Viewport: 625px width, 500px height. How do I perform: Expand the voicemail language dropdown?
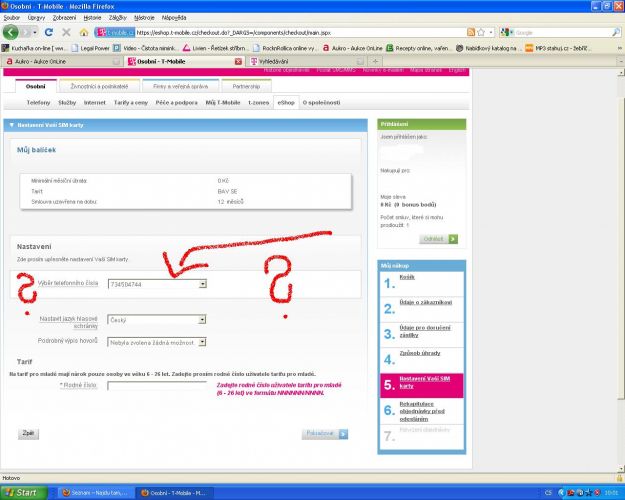(202, 319)
